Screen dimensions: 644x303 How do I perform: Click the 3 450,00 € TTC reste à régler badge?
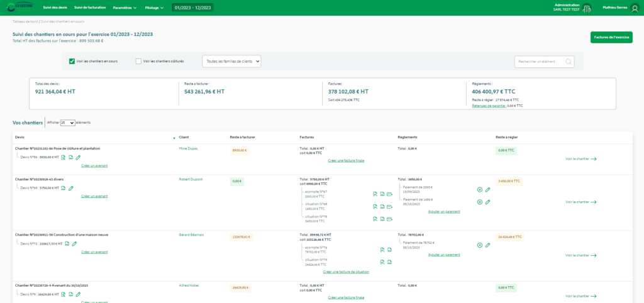(x=509, y=181)
